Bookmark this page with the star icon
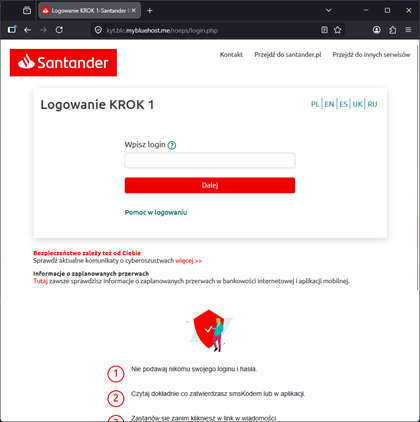The image size is (420, 422). (337, 30)
